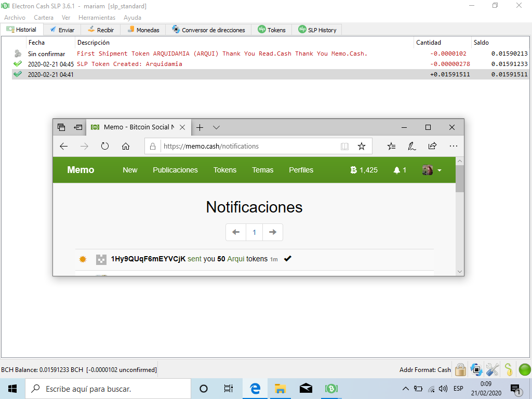The height and width of the screenshot is (399, 532).
Task: Select the Historial tab
Action: 21,30
